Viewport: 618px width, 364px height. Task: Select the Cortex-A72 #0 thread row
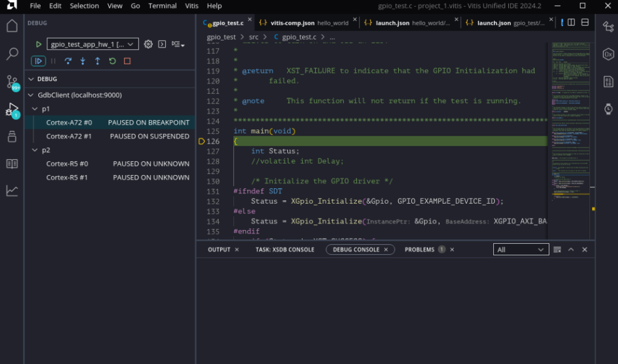coord(110,122)
